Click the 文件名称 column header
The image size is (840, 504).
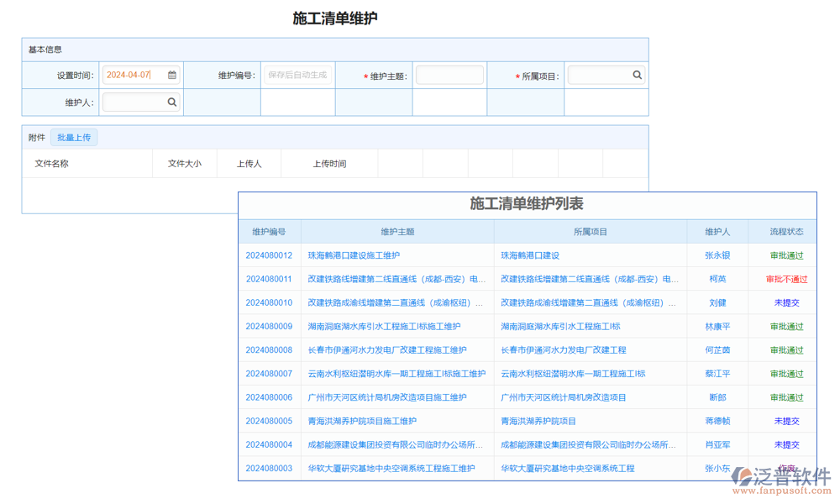point(52,164)
